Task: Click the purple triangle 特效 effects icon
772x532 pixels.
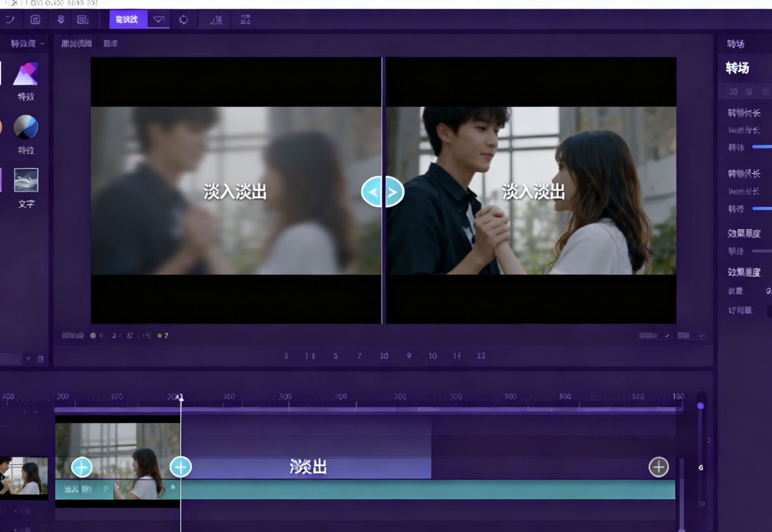Action: [x=26, y=74]
